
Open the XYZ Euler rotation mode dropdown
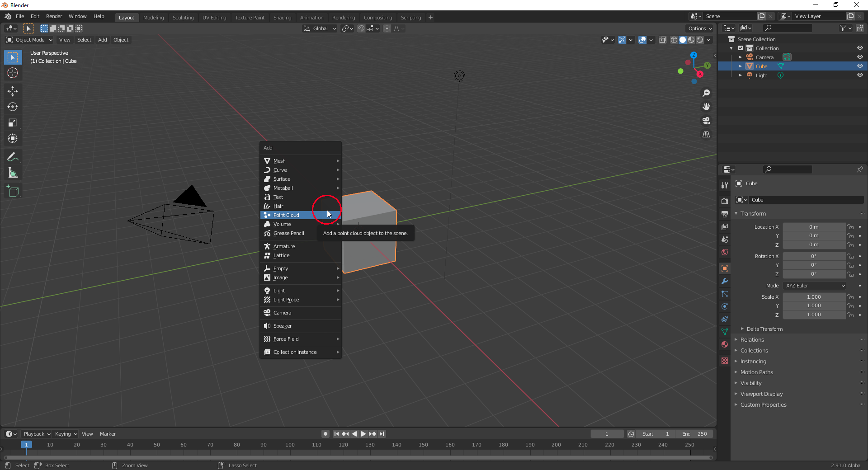click(813, 285)
